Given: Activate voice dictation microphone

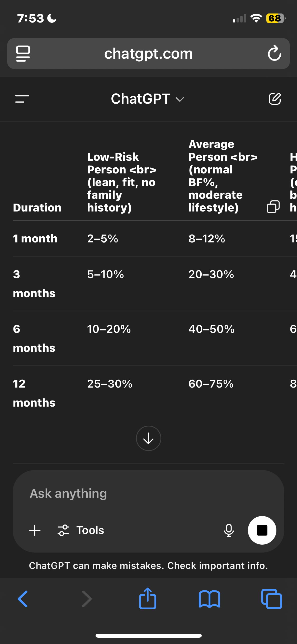Looking at the screenshot, I should 229,530.
